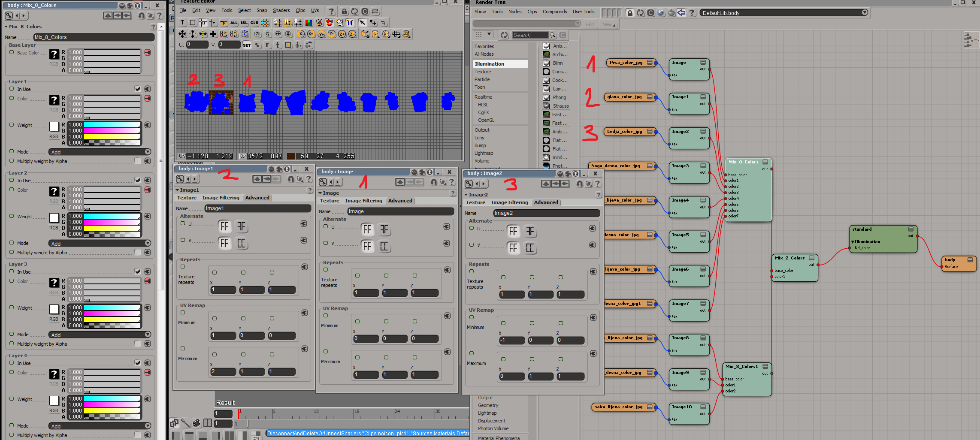Click the ISL island selection button
This screenshot has width=980, height=440.
[244, 23]
